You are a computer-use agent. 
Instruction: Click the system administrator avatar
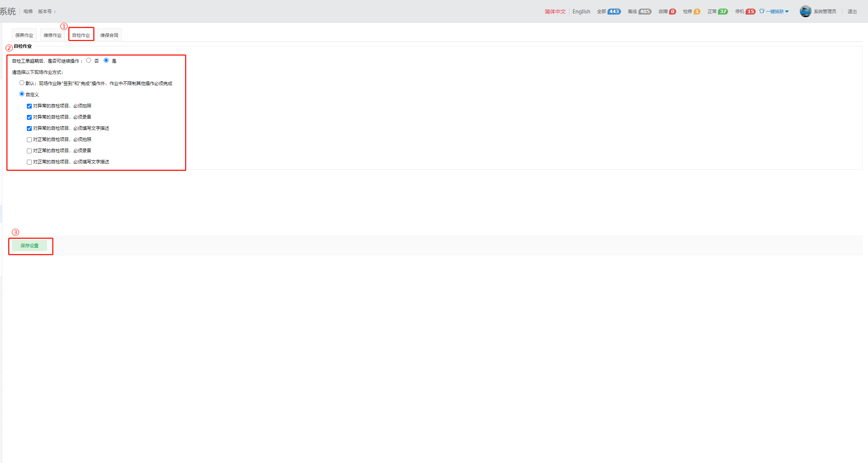805,11
